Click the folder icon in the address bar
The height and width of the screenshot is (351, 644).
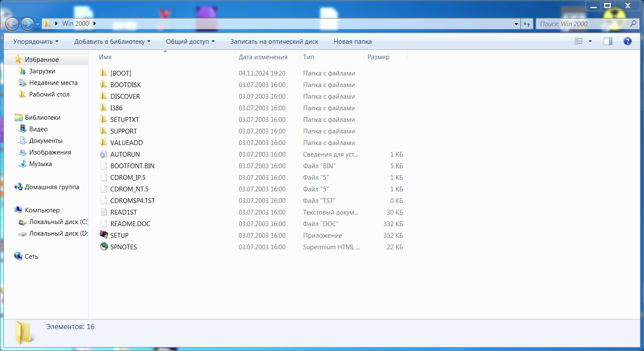pos(47,24)
